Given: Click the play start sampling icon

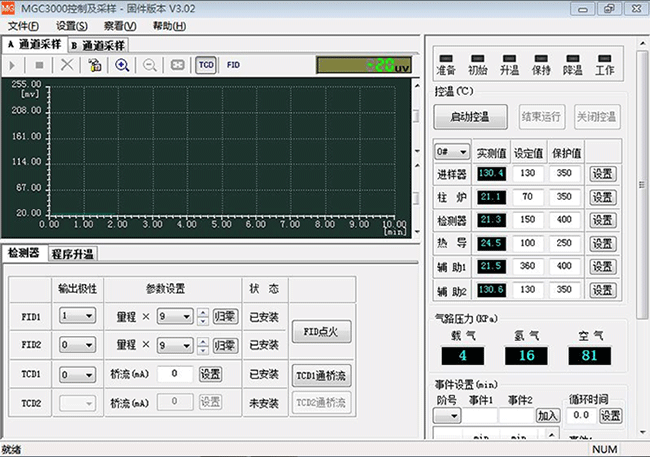Looking at the screenshot, I should click(x=12, y=65).
